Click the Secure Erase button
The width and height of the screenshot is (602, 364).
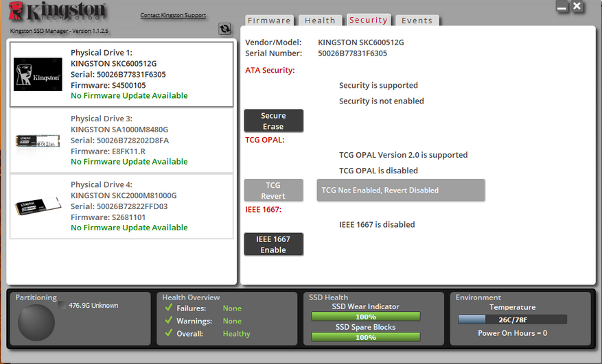pyautogui.click(x=273, y=121)
